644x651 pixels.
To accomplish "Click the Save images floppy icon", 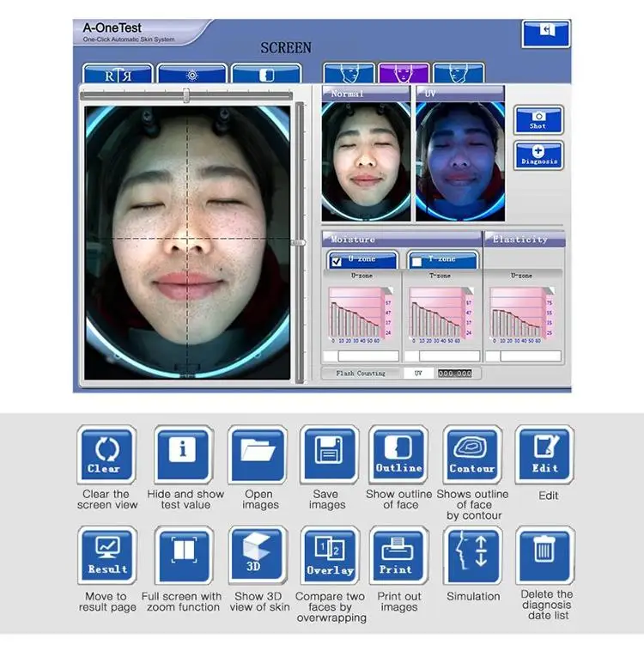I will pos(329,454).
